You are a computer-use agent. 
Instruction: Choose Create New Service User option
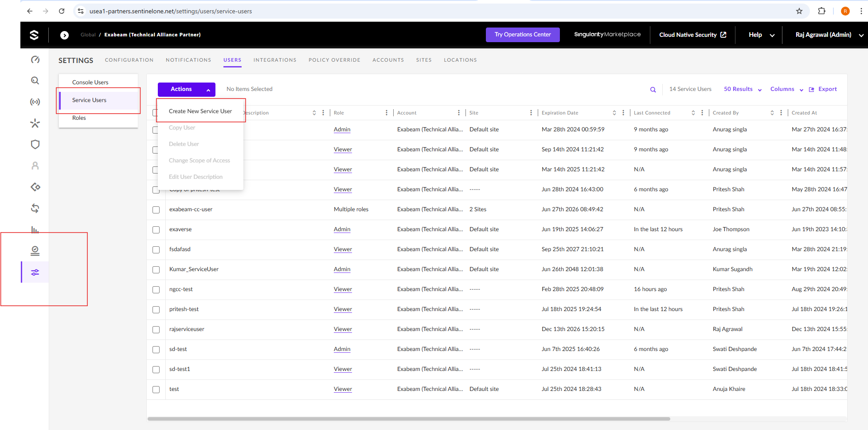point(200,111)
